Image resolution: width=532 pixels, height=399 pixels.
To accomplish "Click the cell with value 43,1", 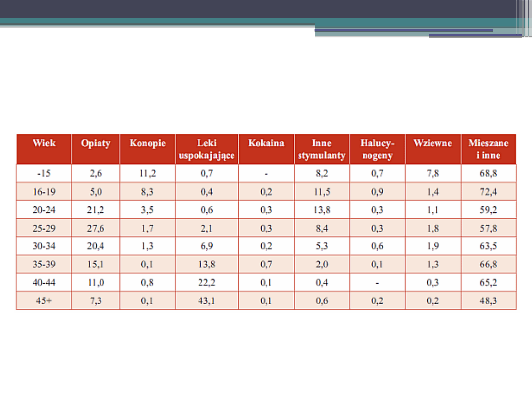I will (x=207, y=301).
